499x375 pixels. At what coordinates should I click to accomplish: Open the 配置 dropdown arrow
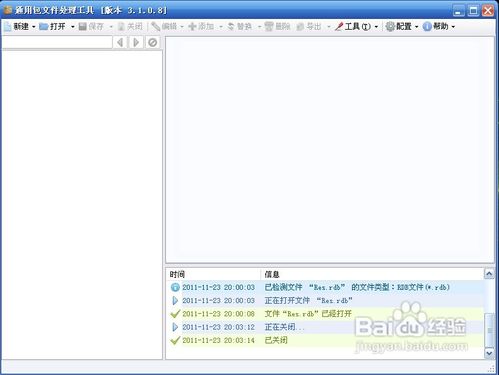click(416, 27)
